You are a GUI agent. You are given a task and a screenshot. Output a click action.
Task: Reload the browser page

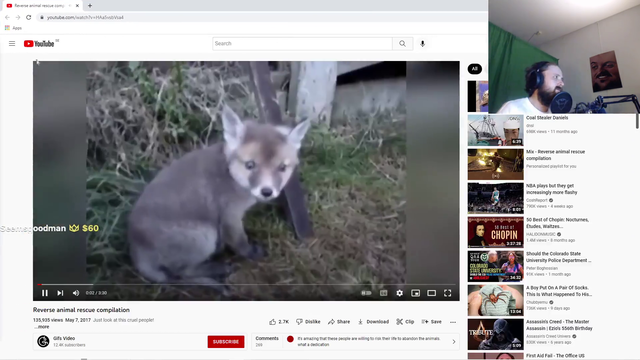(x=29, y=18)
